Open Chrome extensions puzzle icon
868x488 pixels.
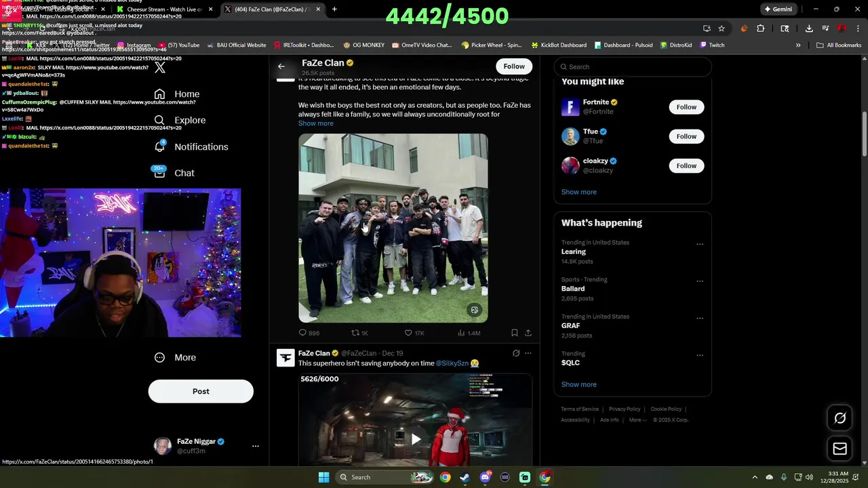click(760, 28)
